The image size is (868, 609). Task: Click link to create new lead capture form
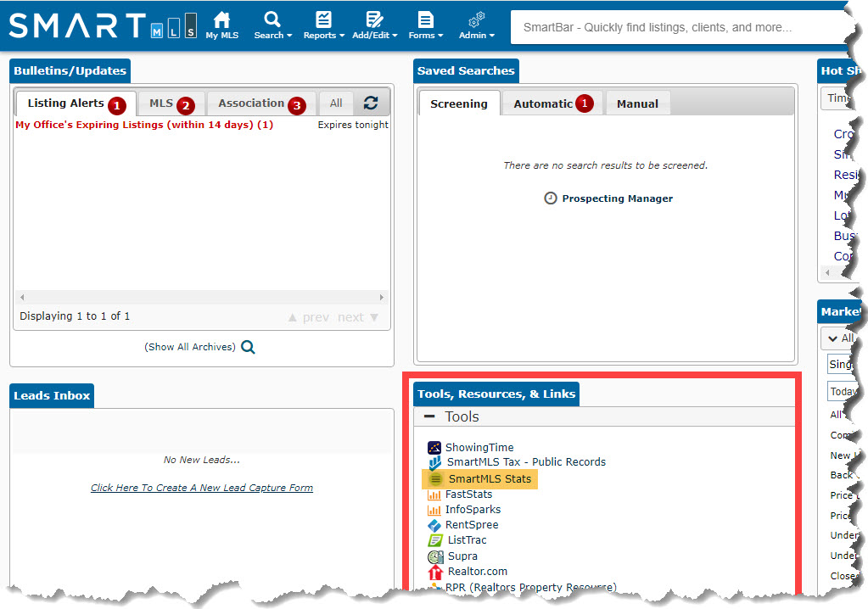tap(202, 488)
